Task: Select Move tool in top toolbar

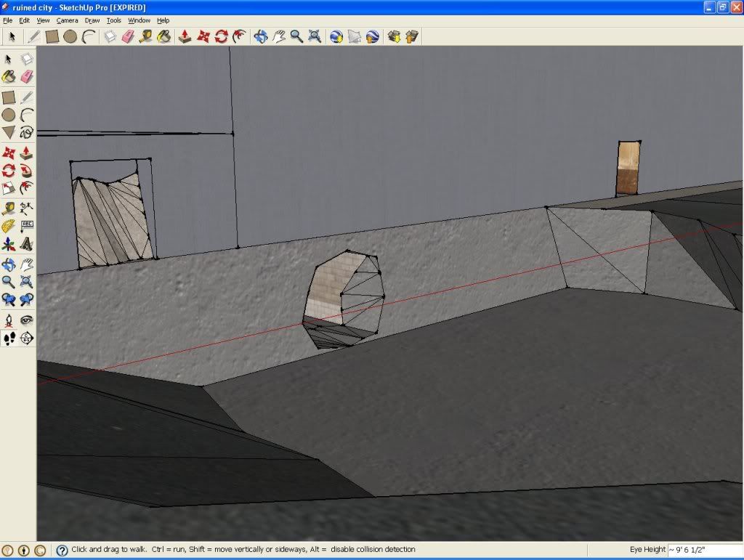Action: tap(203, 36)
